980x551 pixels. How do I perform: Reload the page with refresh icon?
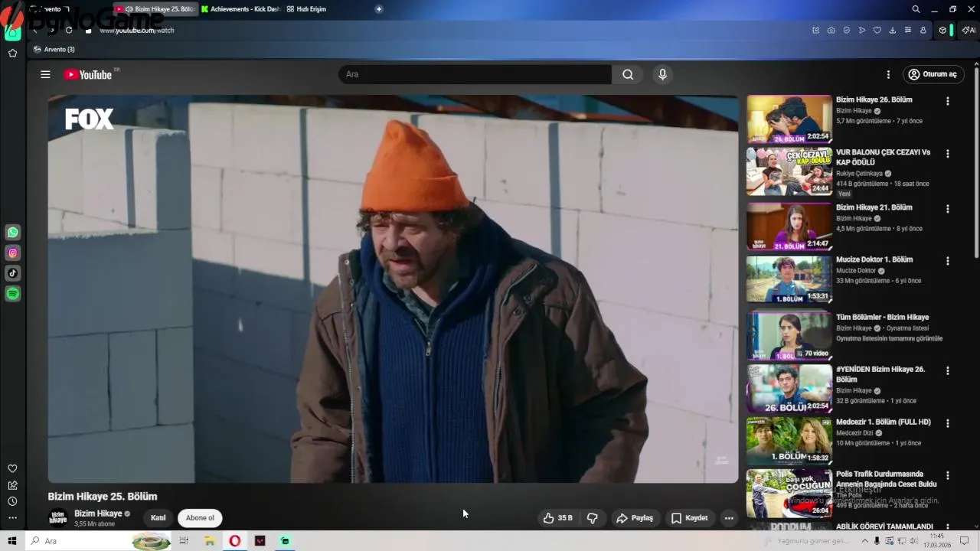tap(69, 30)
